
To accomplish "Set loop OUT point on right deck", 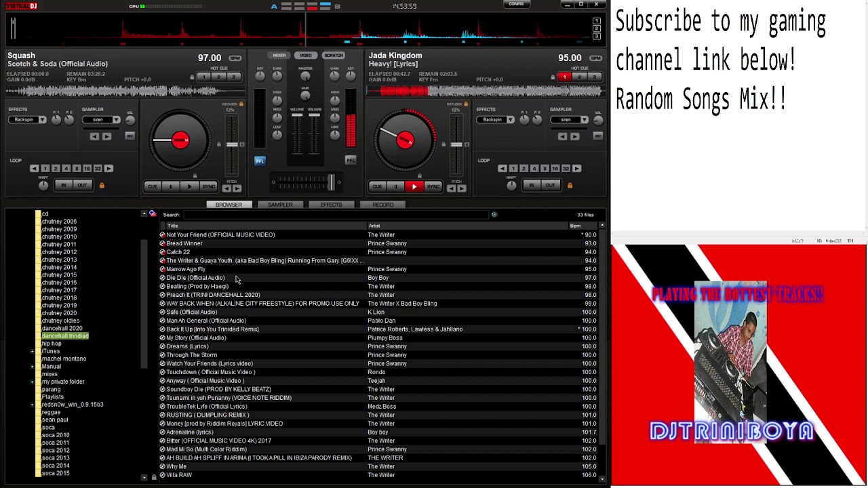I will 550,185.
